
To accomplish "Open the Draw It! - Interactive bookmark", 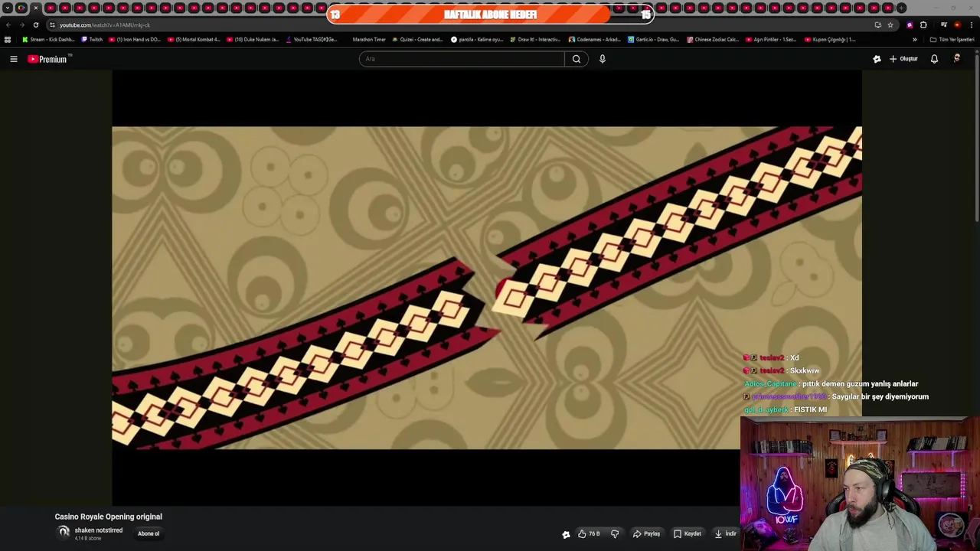I will [x=535, y=39].
